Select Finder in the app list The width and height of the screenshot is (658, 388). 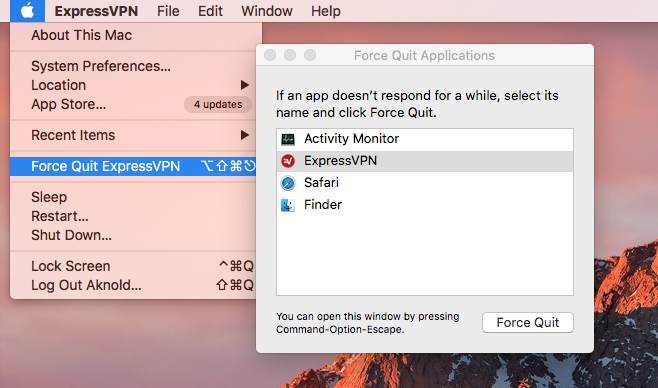tap(425, 205)
